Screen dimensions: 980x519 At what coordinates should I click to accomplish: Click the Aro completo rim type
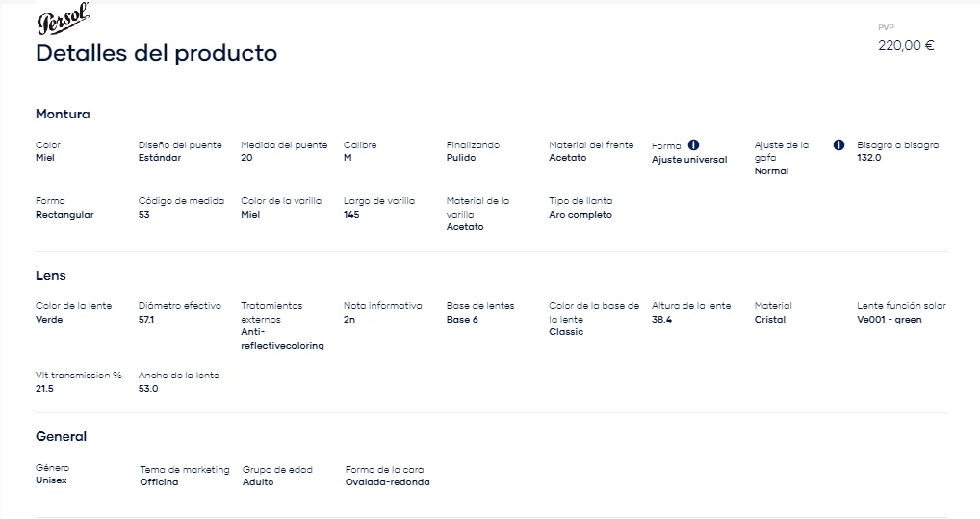(x=580, y=215)
